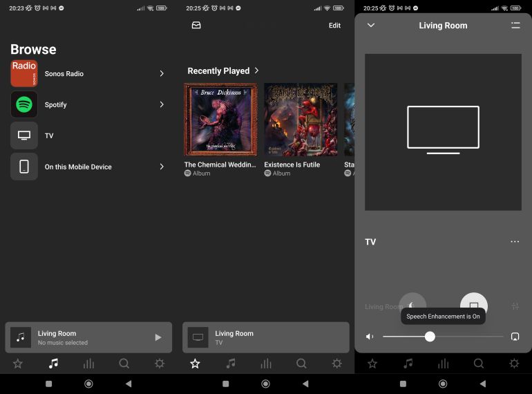This screenshot has width=532, height=394.
Task: Tap Android back button on Browse screen
Action: 129,384
